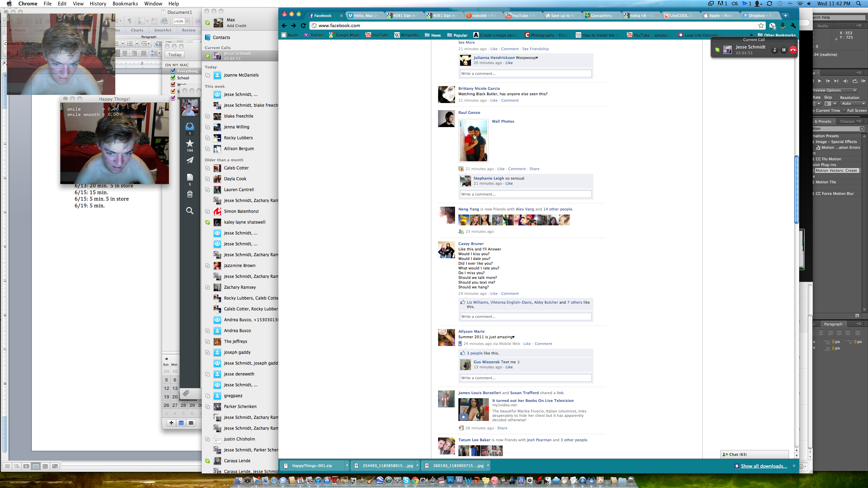
Task: Open Wall Photos link in Raul Gonzo's post
Action: click(503, 121)
